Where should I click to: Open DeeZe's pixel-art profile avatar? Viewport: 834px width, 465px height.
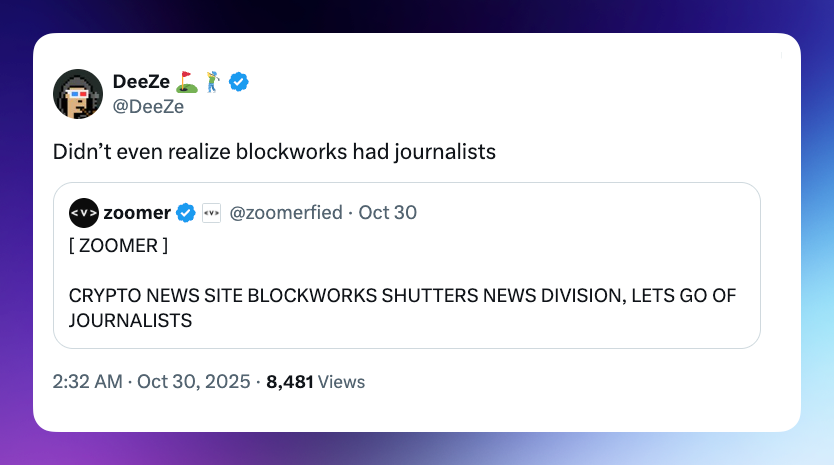point(78,94)
